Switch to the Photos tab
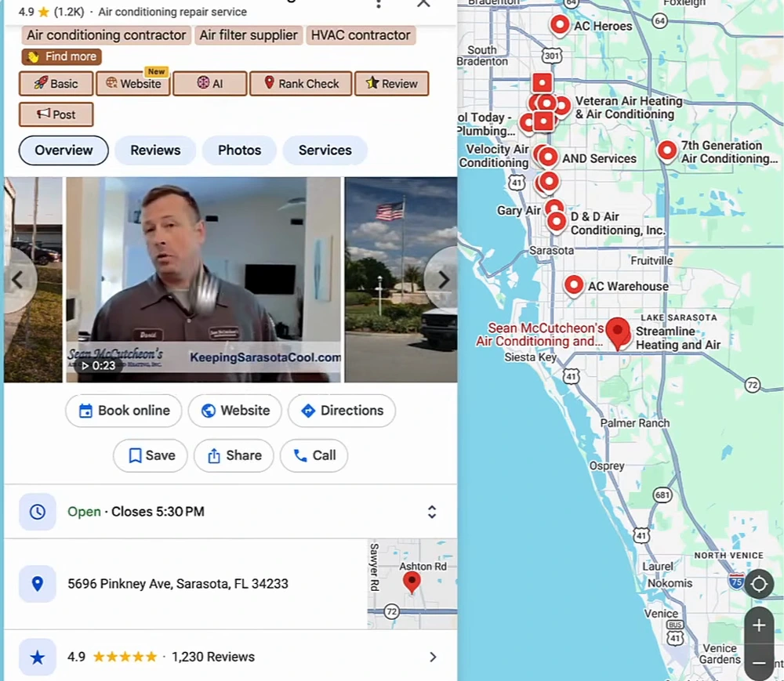 pyautogui.click(x=239, y=150)
